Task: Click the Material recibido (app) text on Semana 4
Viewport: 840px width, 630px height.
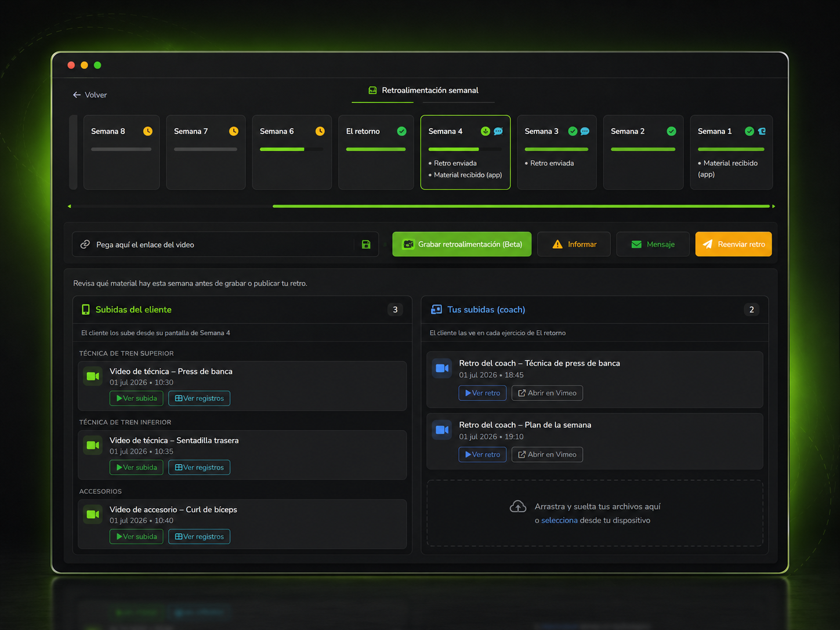Action: click(468, 175)
